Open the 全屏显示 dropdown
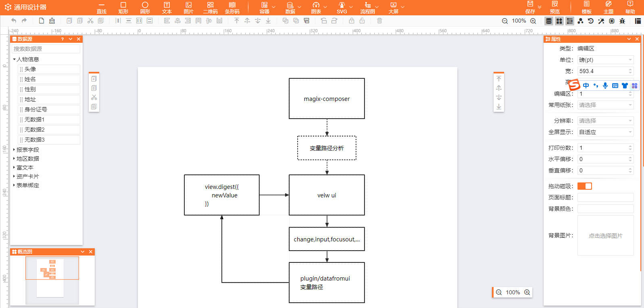Viewport: 644px width, 308px height. point(606,132)
